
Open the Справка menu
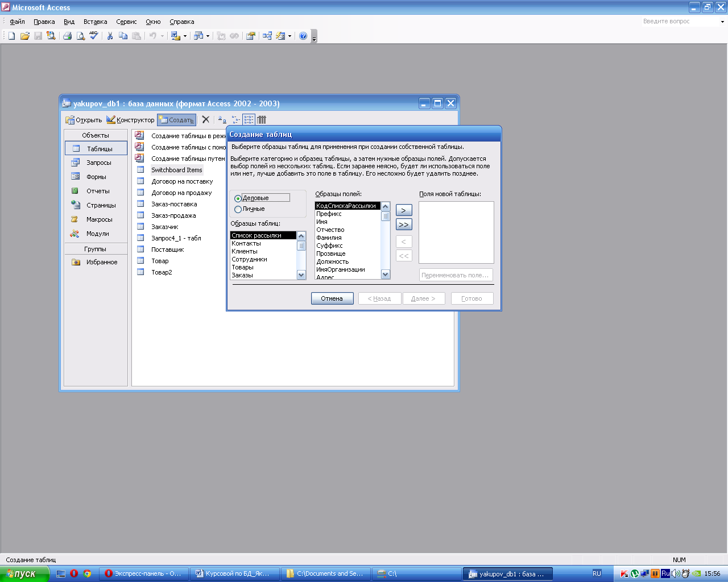[182, 22]
